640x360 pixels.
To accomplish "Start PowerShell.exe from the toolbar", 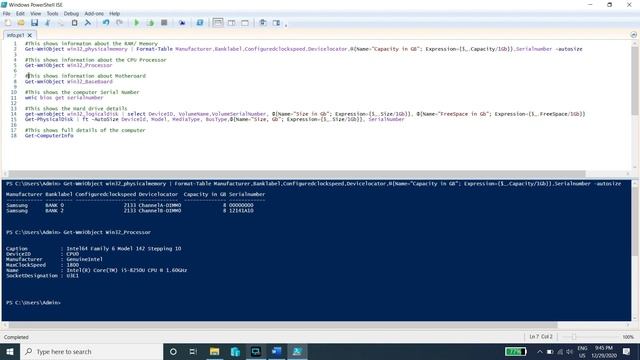I will (x=200, y=23).
